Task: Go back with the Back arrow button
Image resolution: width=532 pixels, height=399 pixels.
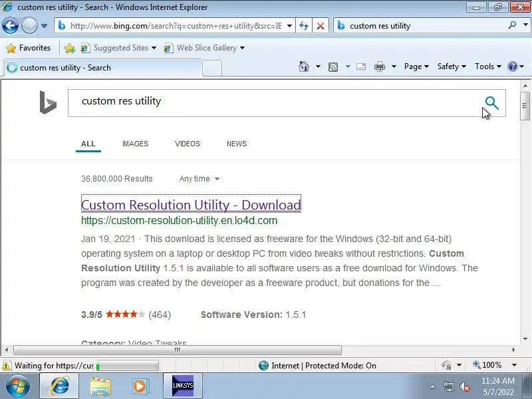Action: click(x=10, y=26)
